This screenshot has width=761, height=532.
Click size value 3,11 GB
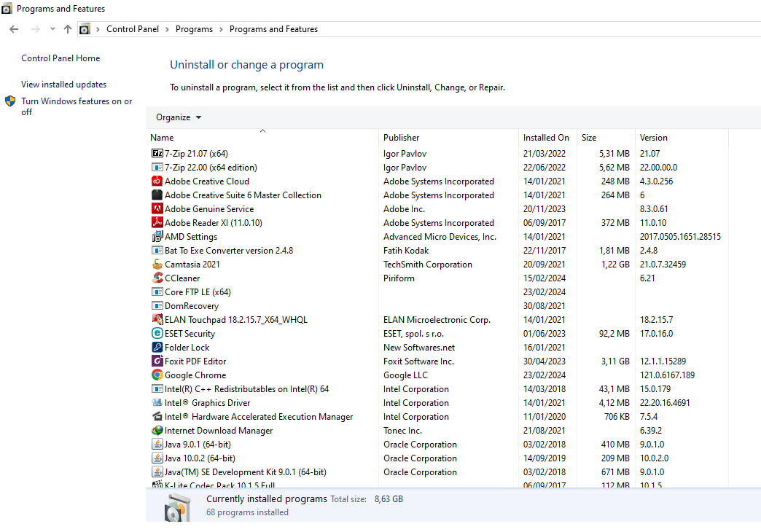click(x=615, y=361)
